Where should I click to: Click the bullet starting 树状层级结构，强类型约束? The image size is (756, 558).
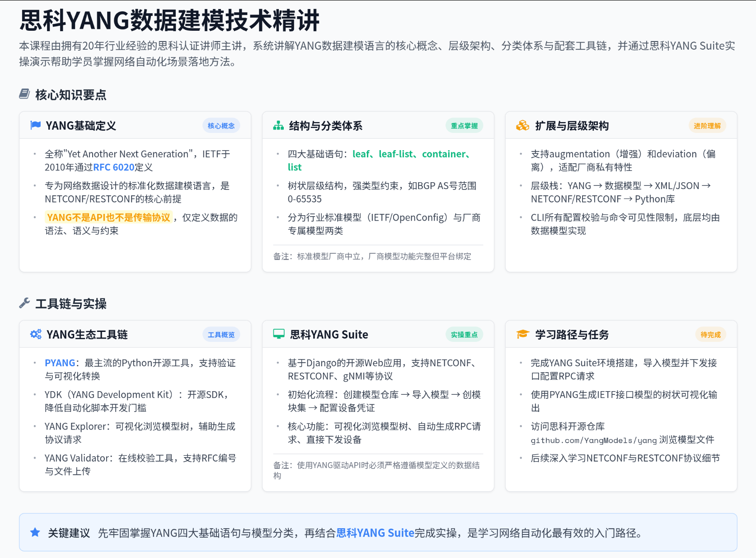tap(382, 192)
